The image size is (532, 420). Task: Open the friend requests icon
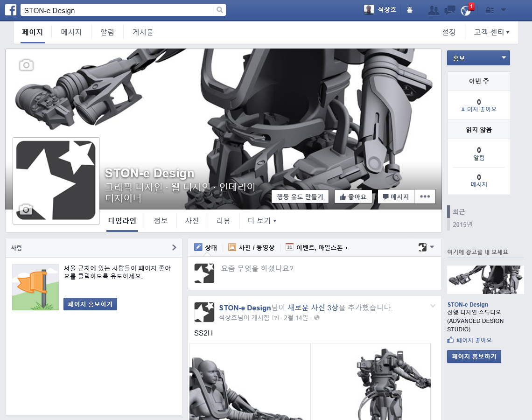pos(433,10)
